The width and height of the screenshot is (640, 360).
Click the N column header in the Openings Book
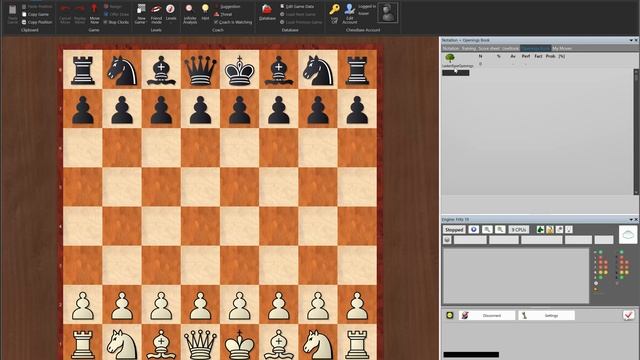pyautogui.click(x=480, y=56)
